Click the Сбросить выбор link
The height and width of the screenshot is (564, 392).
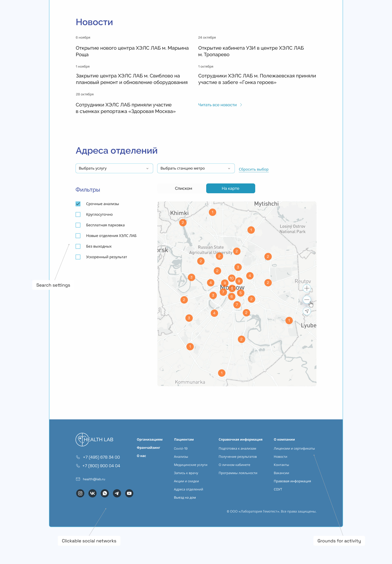[x=253, y=169]
